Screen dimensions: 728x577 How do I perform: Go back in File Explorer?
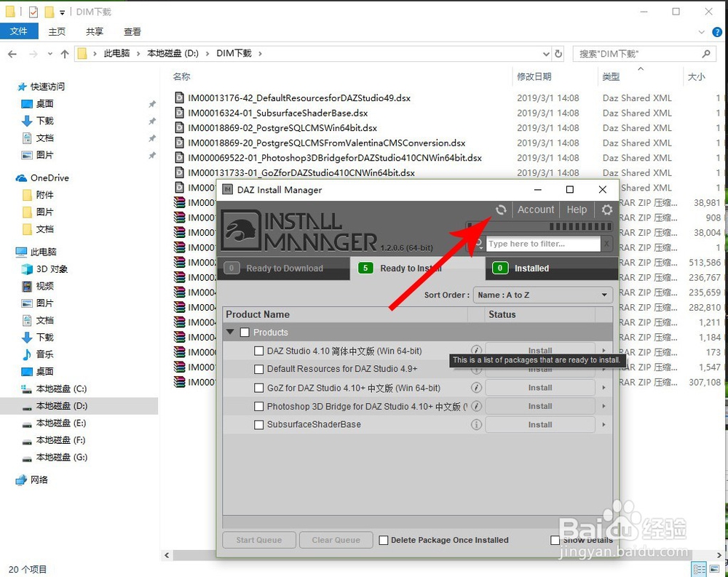(x=12, y=54)
